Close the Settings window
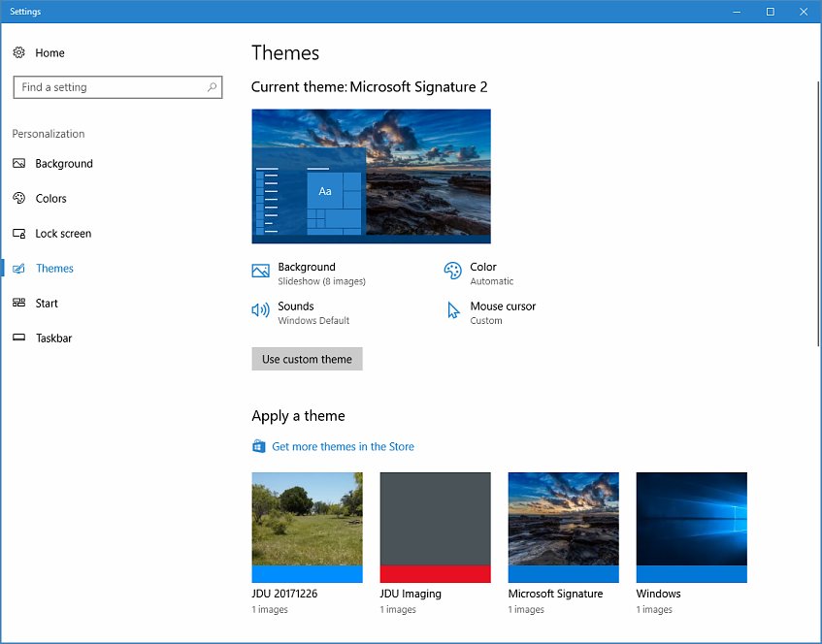This screenshot has width=822, height=644. click(804, 12)
